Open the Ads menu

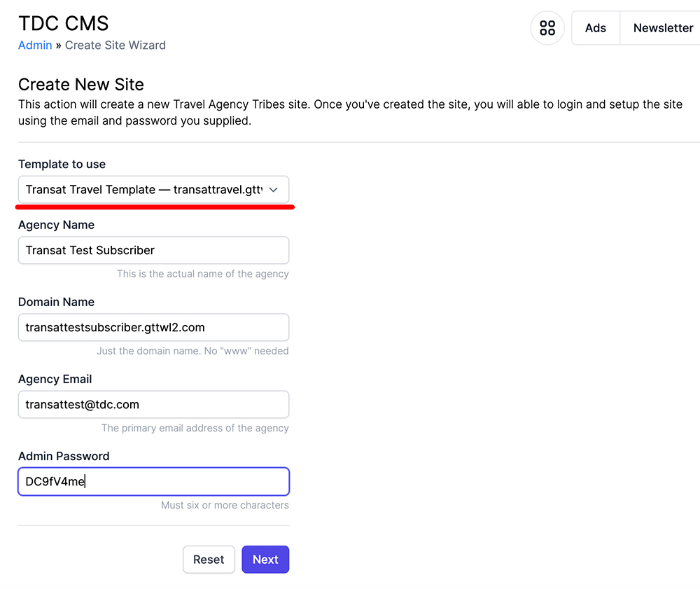pyautogui.click(x=596, y=28)
